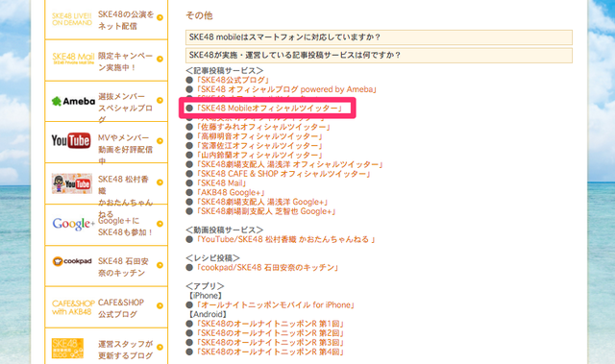615x364 pixels.
Task: Click the Ameba logo in the sidebar
Action: pyautogui.click(x=73, y=101)
